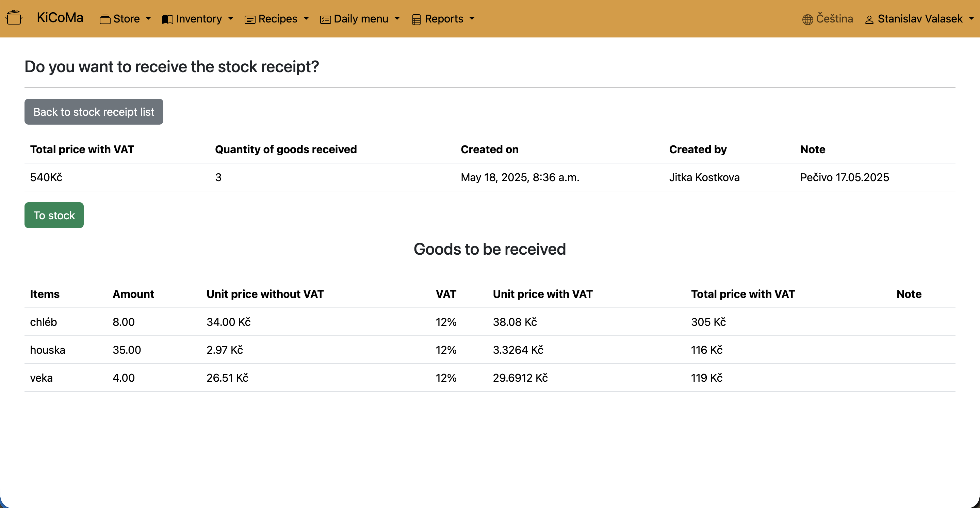Expand the Store dropdown arrow
The image size is (980, 508).
tap(148, 18)
